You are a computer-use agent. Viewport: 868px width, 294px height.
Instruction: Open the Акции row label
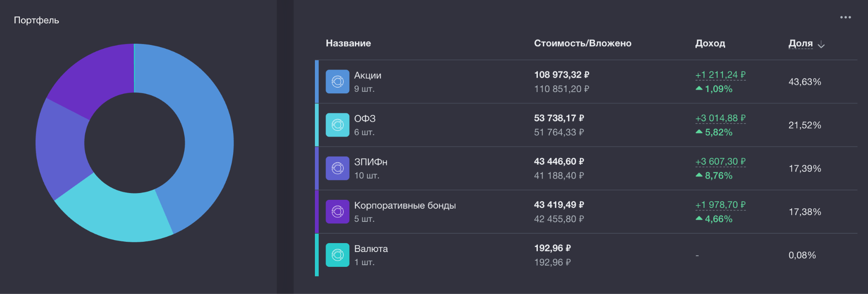click(x=367, y=76)
